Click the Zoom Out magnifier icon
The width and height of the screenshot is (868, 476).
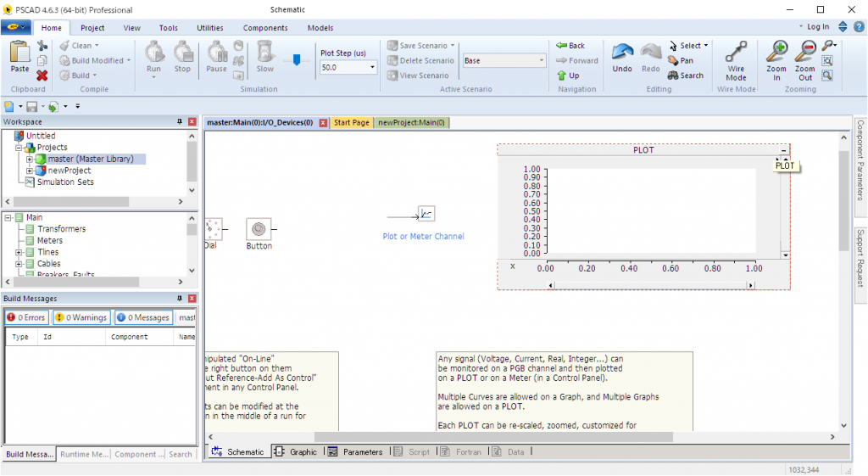point(804,53)
